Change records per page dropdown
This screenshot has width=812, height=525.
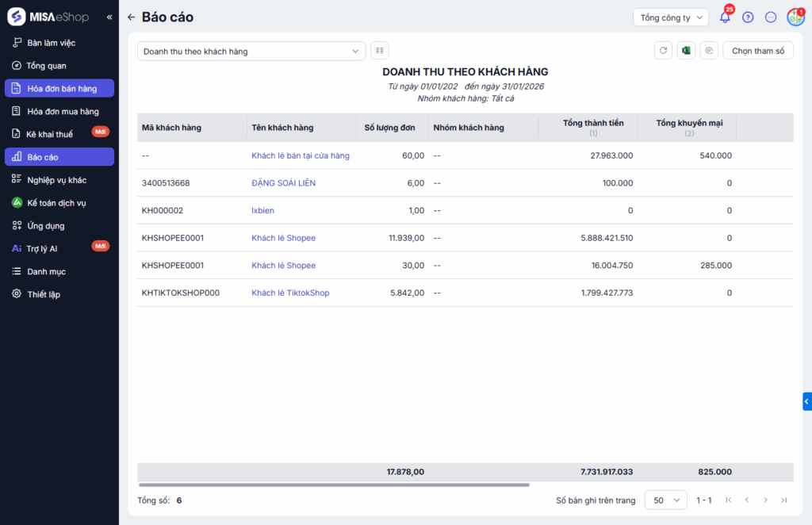coord(665,500)
